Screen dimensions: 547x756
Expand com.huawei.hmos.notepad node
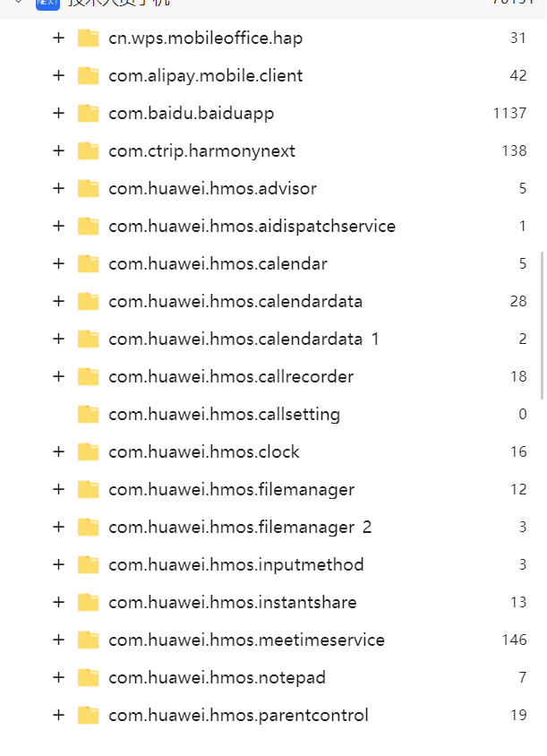pyautogui.click(x=58, y=677)
